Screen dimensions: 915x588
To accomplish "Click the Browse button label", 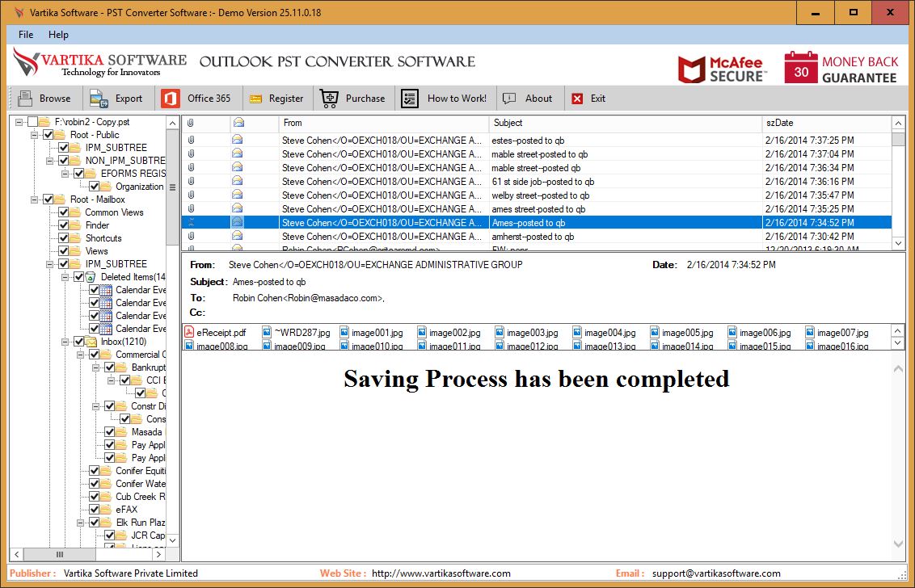I will [55, 99].
